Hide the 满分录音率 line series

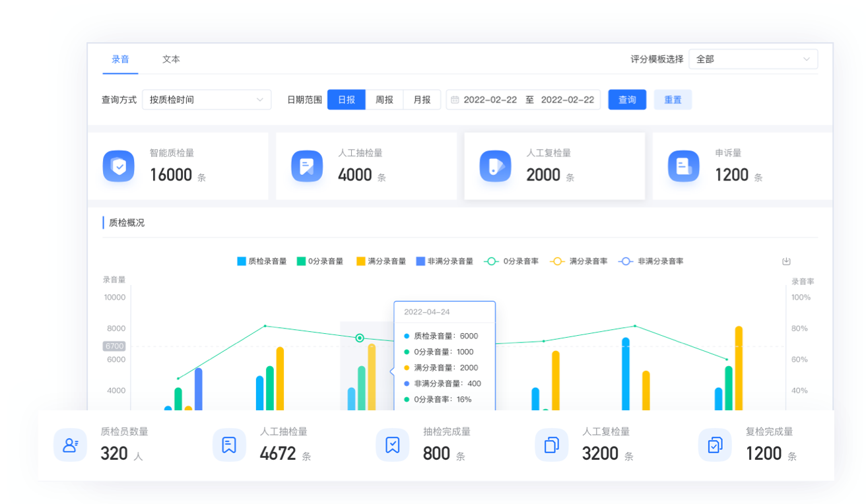click(578, 261)
